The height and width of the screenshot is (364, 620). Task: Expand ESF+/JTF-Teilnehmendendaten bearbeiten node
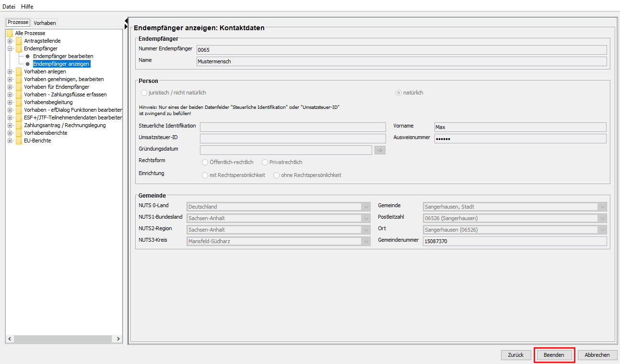pyautogui.click(x=10, y=117)
